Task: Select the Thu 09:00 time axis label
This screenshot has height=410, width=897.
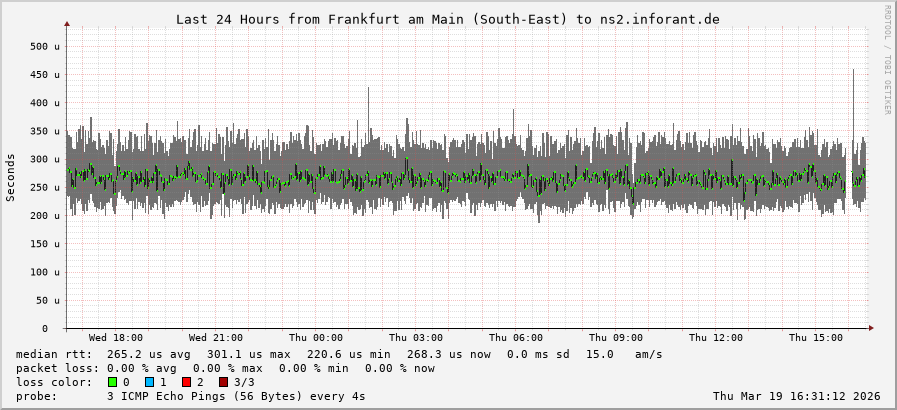Action: 615,338
